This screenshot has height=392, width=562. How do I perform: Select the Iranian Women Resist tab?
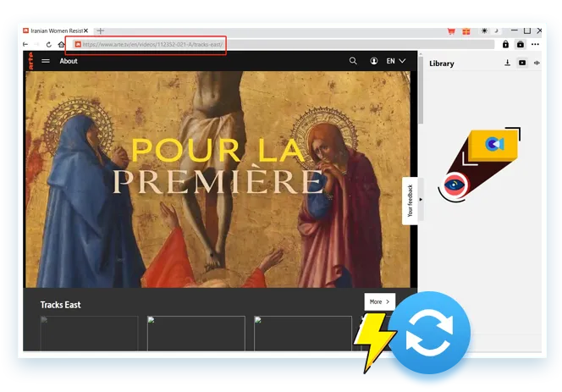56,30
